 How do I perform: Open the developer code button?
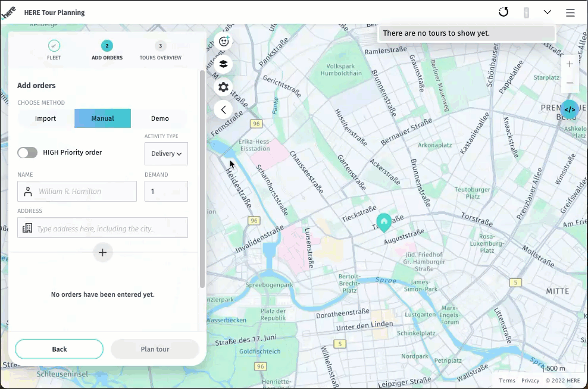pyautogui.click(x=570, y=109)
